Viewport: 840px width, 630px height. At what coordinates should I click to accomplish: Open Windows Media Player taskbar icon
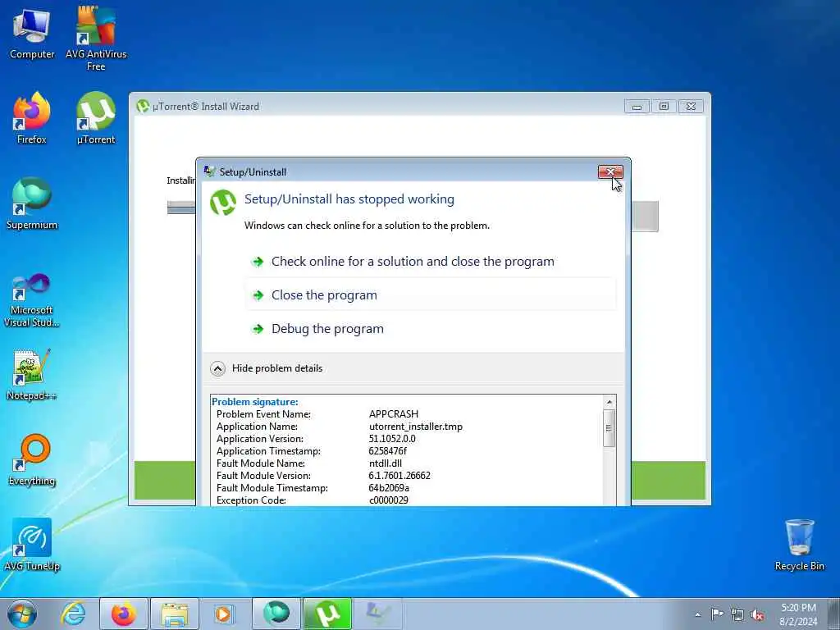point(223,614)
